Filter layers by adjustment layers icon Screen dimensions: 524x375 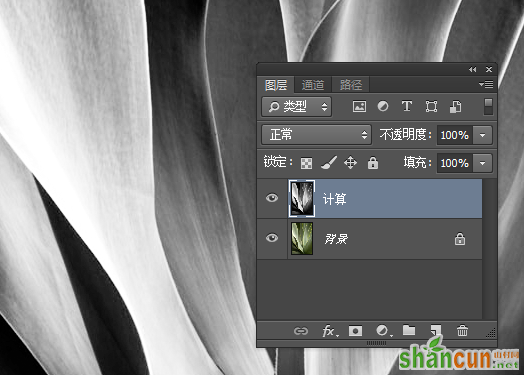click(x=383, y=107)
